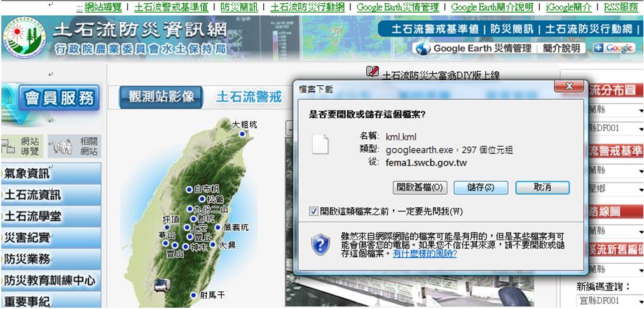Select the 華山 station dot on map
The height and width of the screenshot is (309, 644).
click(165, 244)
